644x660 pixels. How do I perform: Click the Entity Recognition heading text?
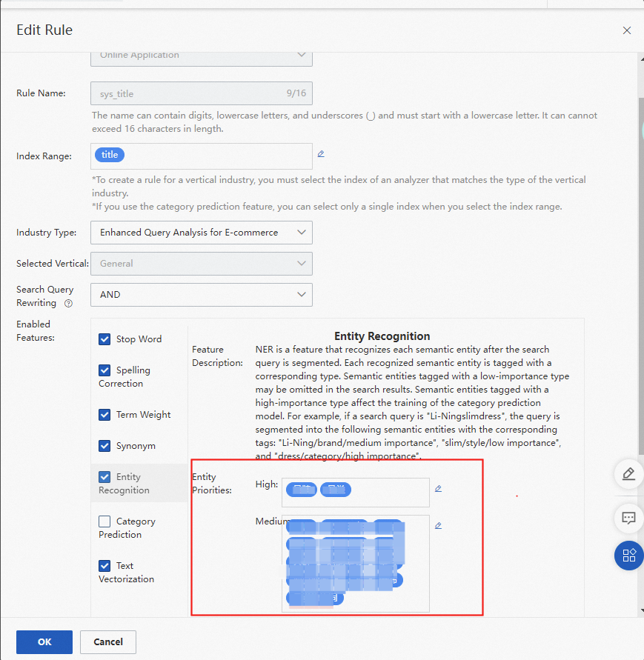tap(382, 336)
